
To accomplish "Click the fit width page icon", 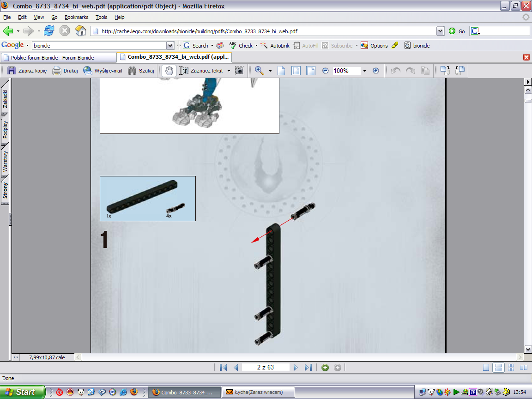I will (x=310, y=71).
